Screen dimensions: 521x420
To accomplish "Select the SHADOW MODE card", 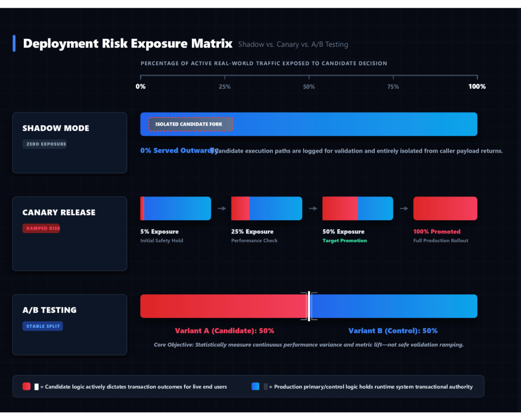I will pos(70,143).
